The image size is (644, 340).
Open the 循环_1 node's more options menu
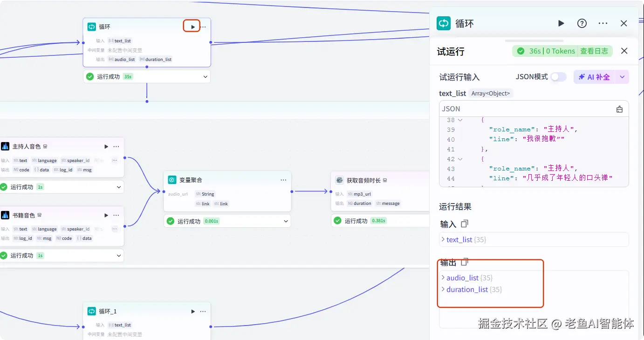(203, 311)
